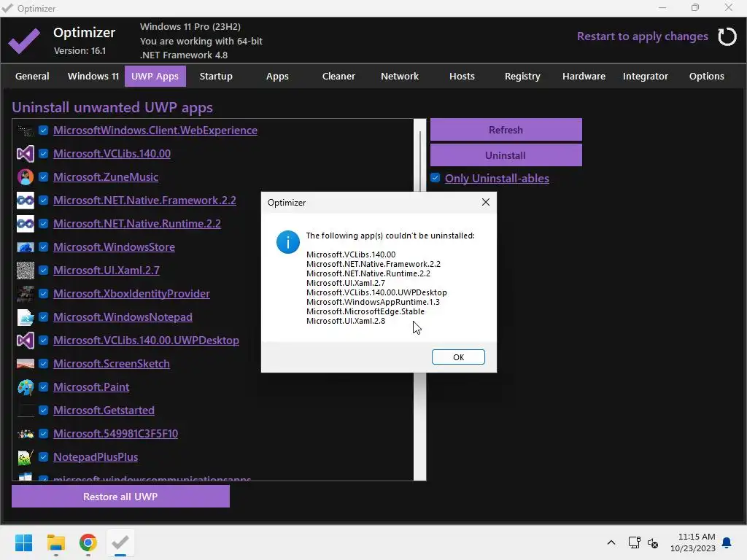Click the Microsoft.ScreenSketch icon
The width and height of the screenshot is (747, 560).
point(26,364)
